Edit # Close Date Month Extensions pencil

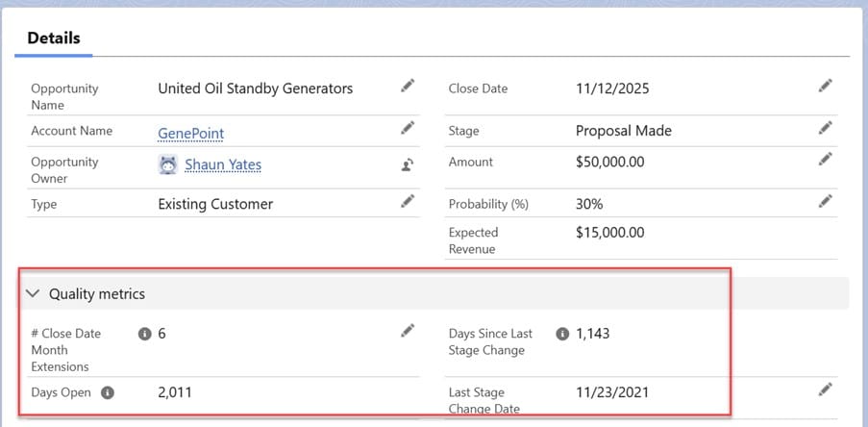click(x=408, y=331)
